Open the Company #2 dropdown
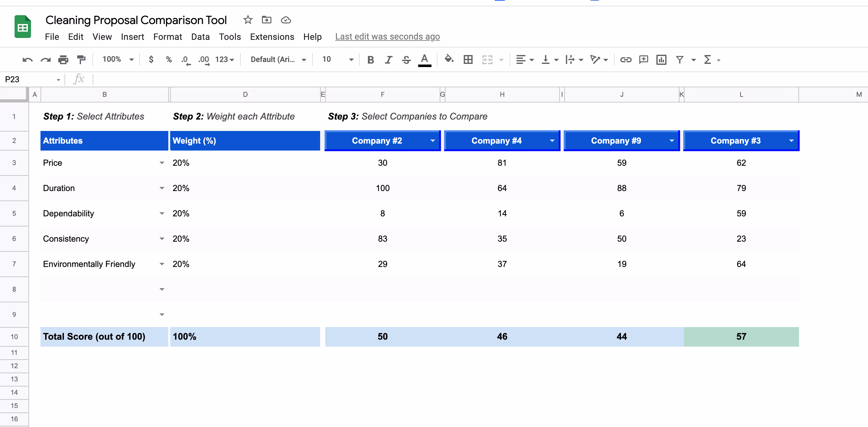 click(x=432, y=140)
